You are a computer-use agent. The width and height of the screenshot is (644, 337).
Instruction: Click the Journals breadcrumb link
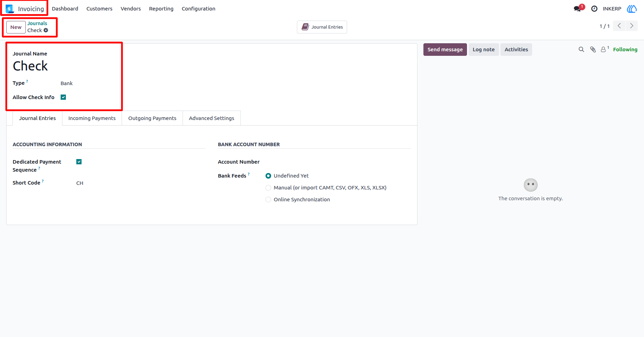click(x=37, y=23)
